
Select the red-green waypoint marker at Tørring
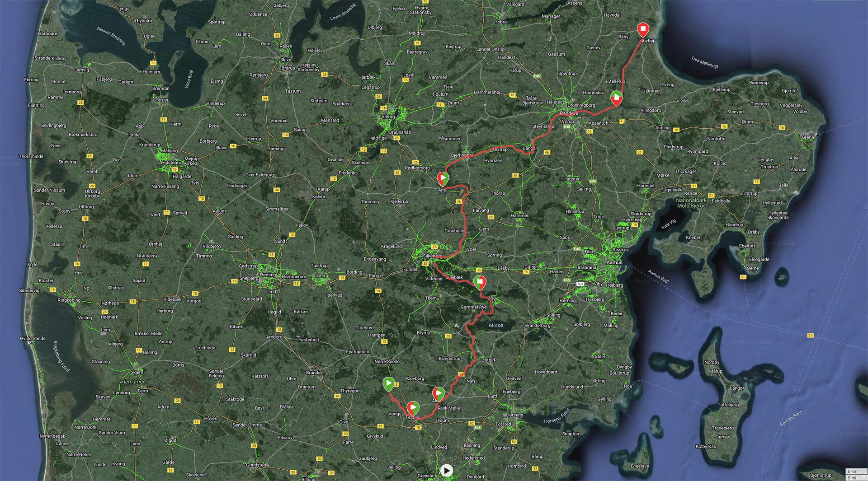point(413,408)
